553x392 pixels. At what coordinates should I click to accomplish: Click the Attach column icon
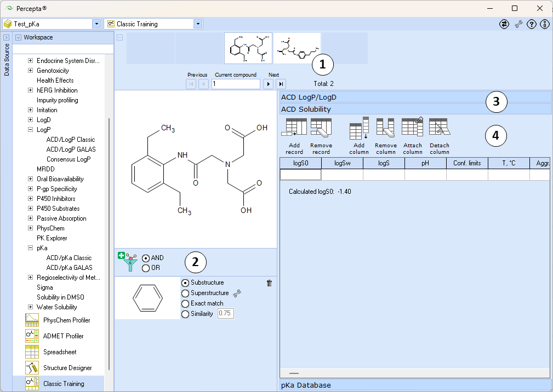click(412, 127)
